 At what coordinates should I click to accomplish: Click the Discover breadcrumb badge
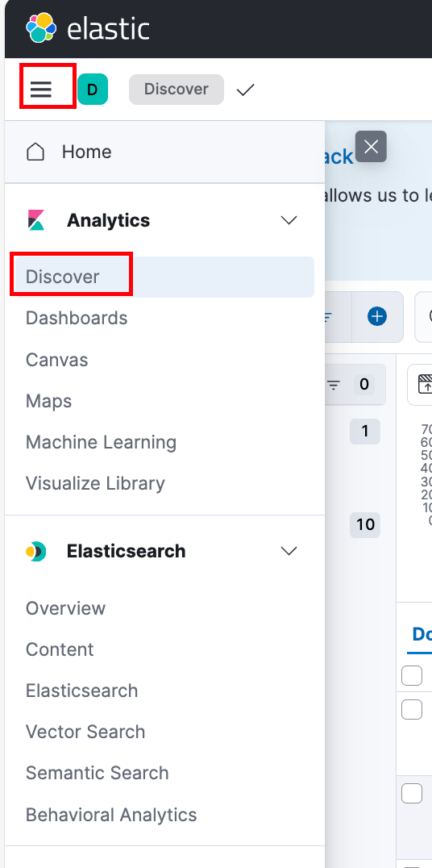(x=177, y=89)
